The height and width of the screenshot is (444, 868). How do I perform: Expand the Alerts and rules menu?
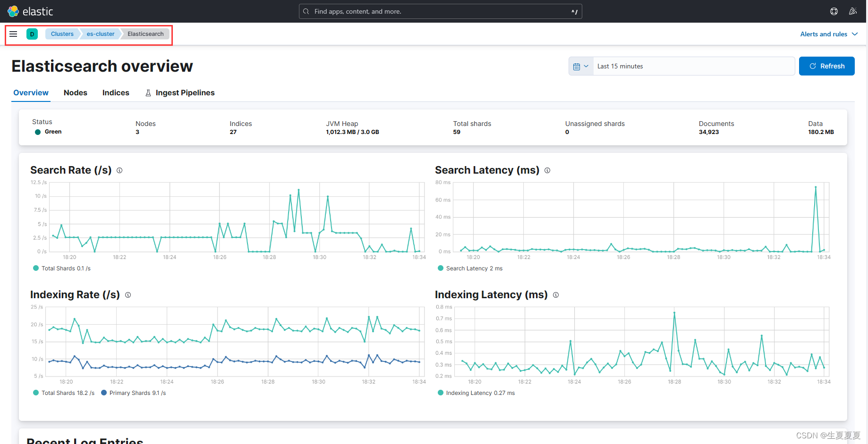(829, 34)
